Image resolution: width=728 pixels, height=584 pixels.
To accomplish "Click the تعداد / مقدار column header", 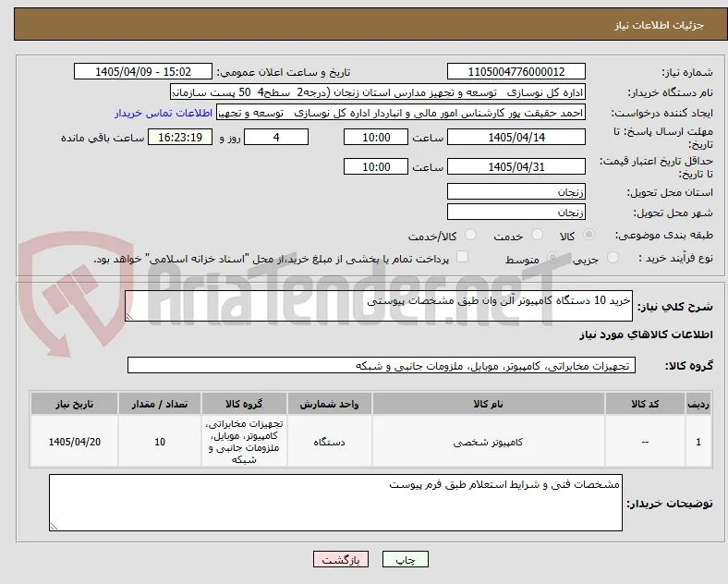I will click(160, 404).
